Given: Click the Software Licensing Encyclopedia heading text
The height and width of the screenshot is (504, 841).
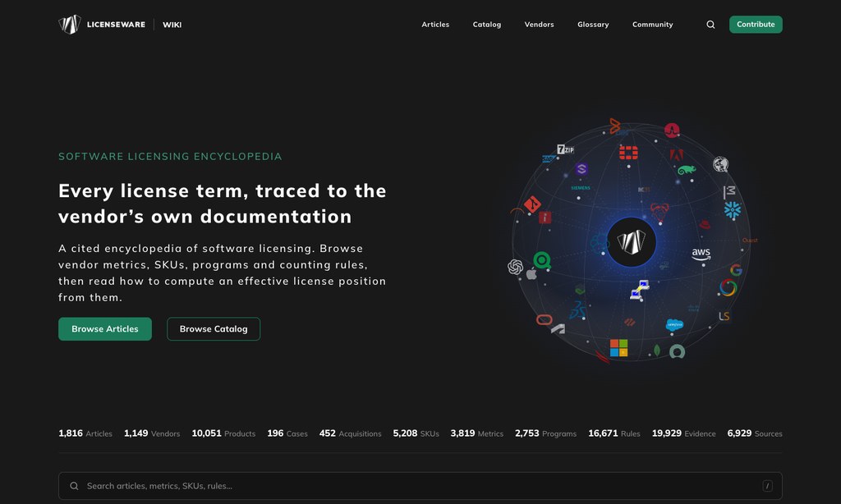Looking at the screenshot, I should click(x=170, y=157).
